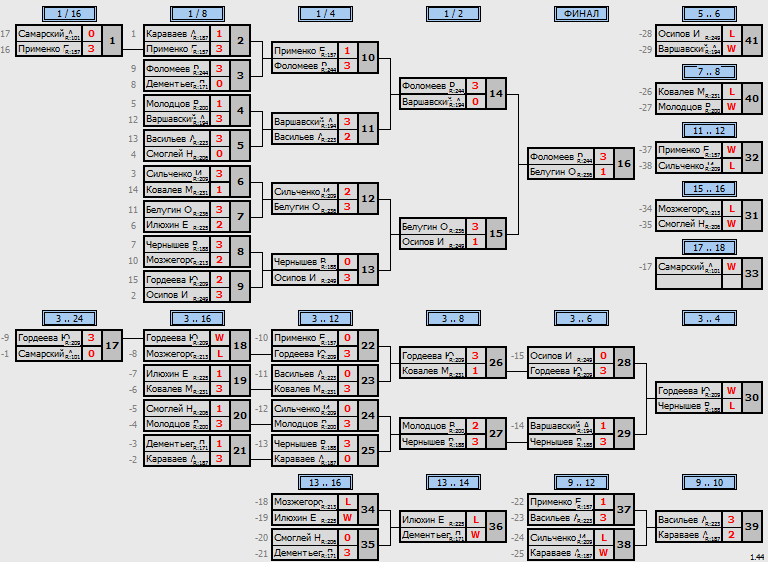
Task: Select the "3 .. 8" bracket header
Action: (x=453, y=318)
